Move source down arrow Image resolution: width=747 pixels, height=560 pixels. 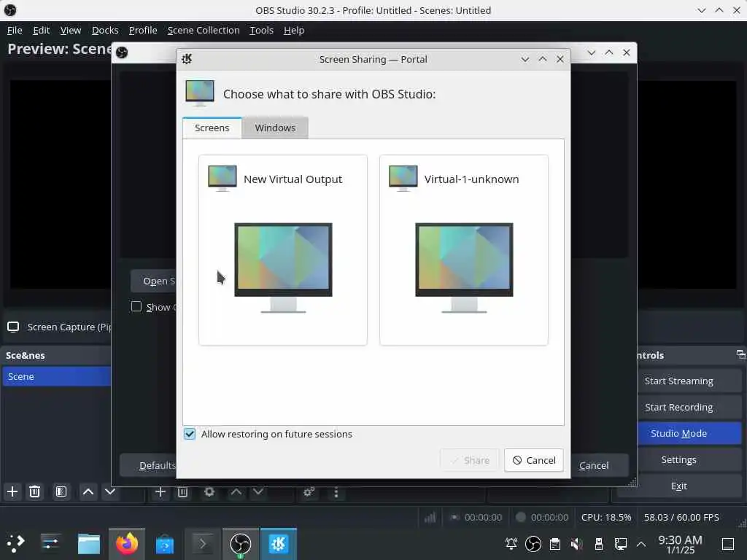click(258, 492)
